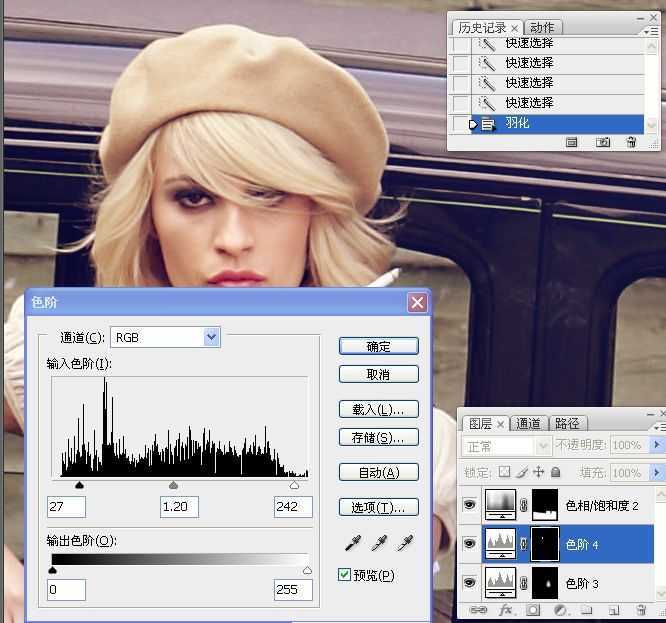Click the create new snapshot camera icon
This screenshot has height=623, width=666.
click(603, 142)
